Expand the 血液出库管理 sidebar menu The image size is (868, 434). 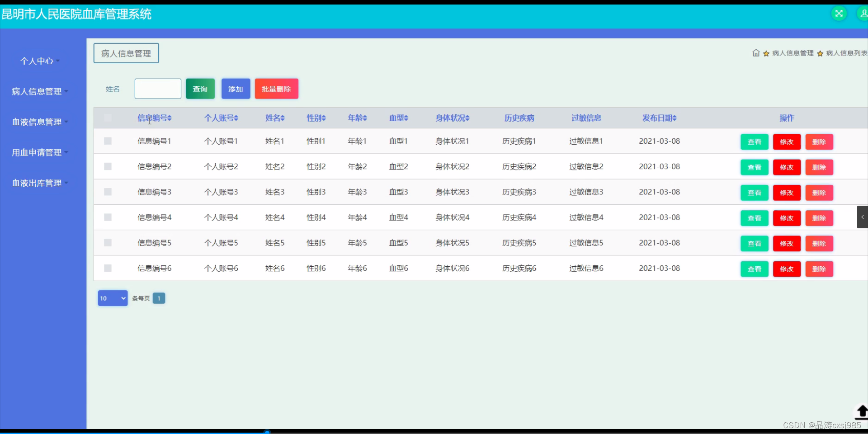(x=40, y=183)
